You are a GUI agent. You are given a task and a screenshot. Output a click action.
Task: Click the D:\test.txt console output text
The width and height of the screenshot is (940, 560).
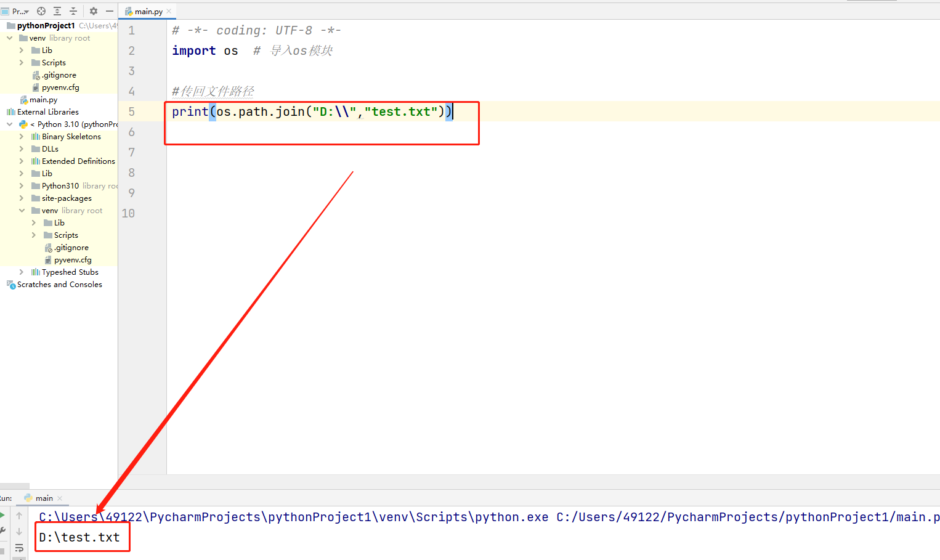pos(79,537)
